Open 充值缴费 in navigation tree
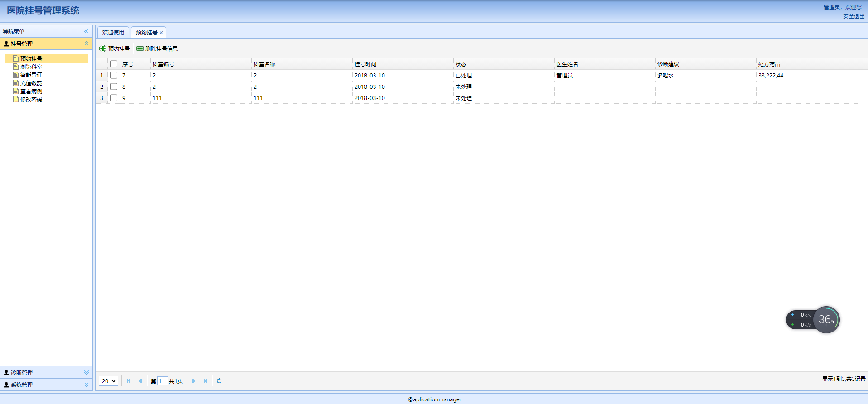The height and width of the screenshot is (404, 868). coord(31,83)
